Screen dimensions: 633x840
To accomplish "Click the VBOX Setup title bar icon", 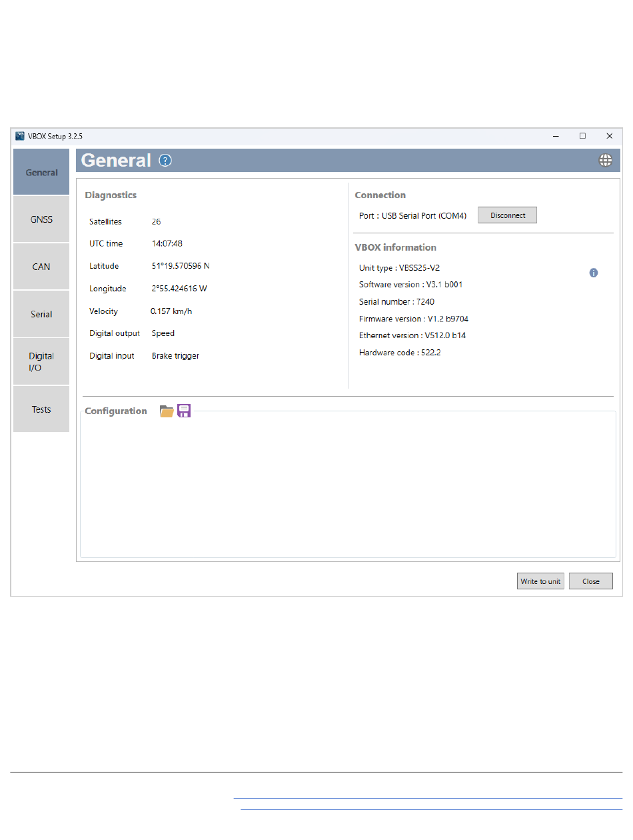I will point(20,136).
